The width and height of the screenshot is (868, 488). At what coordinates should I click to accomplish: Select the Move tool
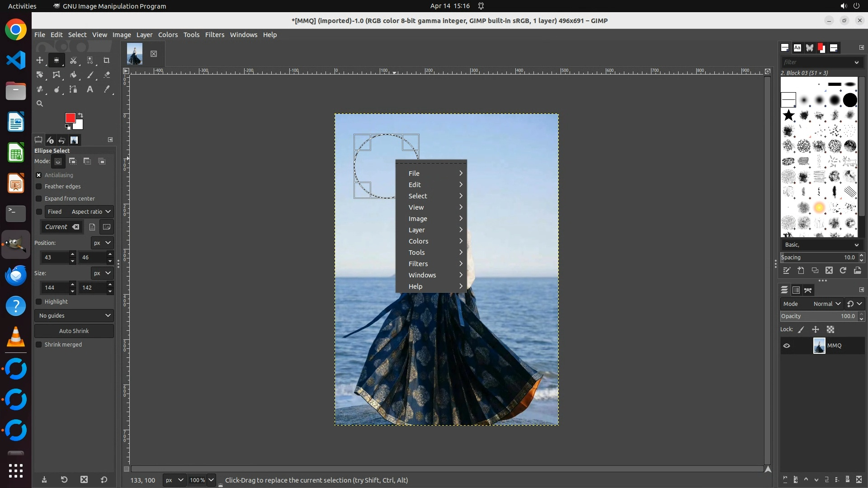click(40, 60)
